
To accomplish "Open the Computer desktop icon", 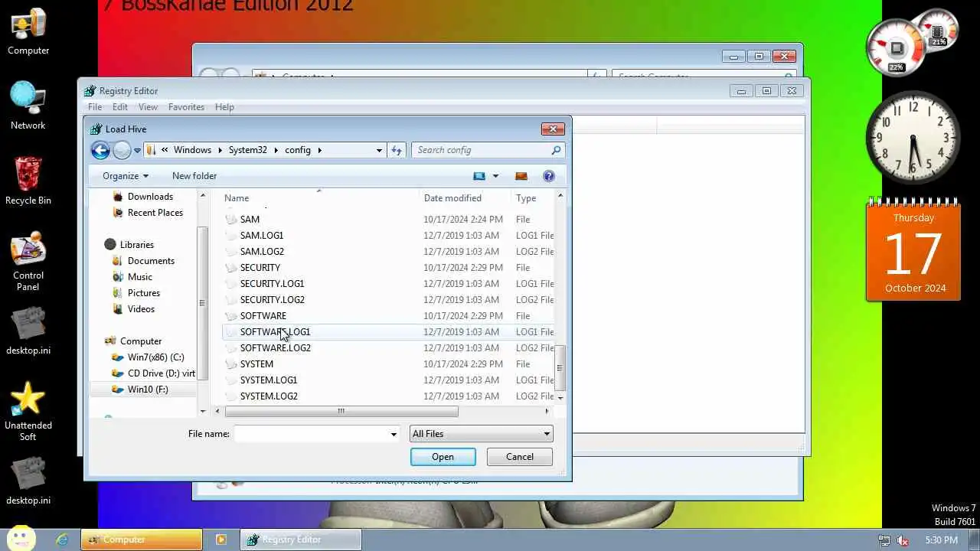I will 28,31.
